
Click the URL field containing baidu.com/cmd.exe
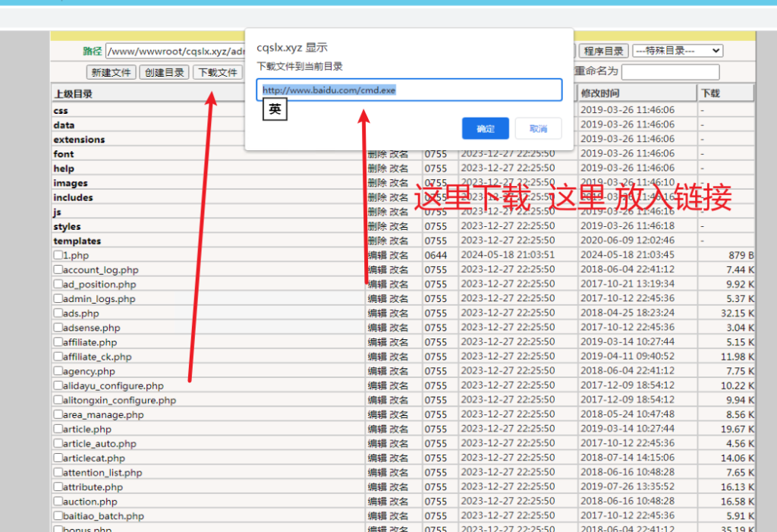pos(408,90)
